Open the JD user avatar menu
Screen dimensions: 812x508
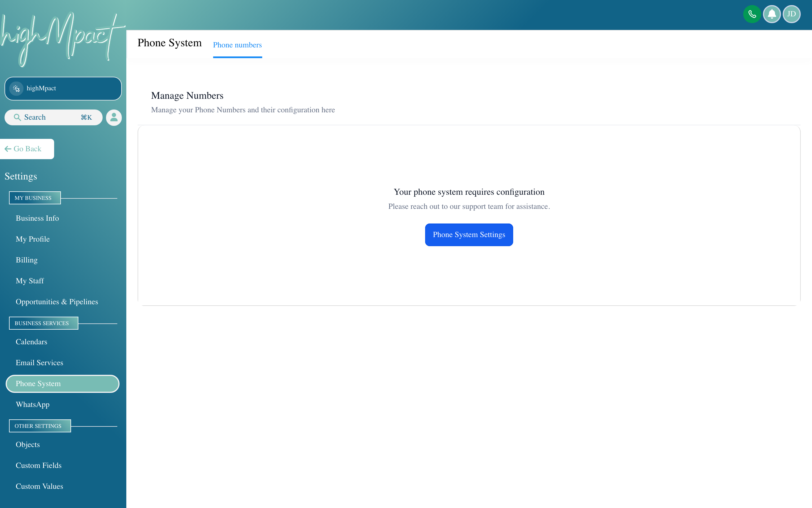[x=791, y=14]
